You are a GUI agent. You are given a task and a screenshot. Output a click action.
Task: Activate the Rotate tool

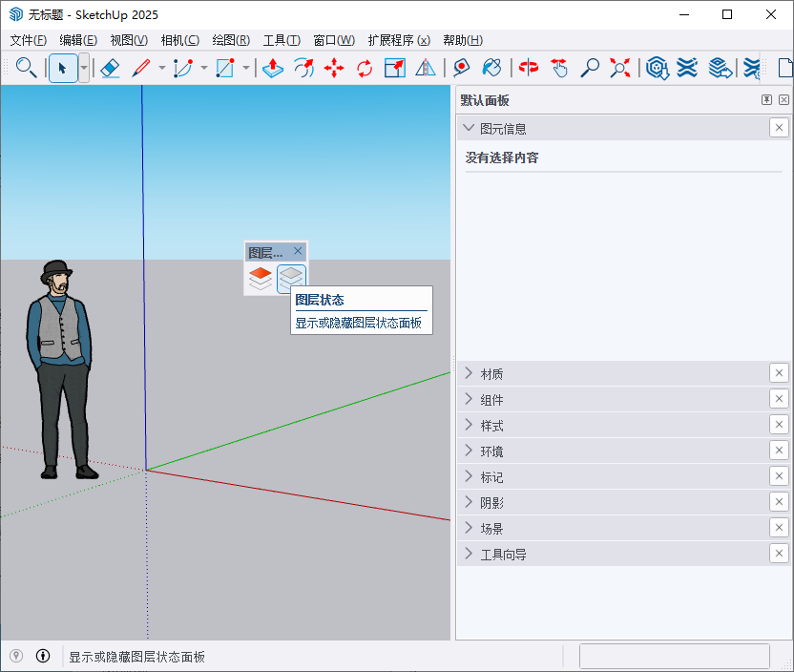[364, 69]
